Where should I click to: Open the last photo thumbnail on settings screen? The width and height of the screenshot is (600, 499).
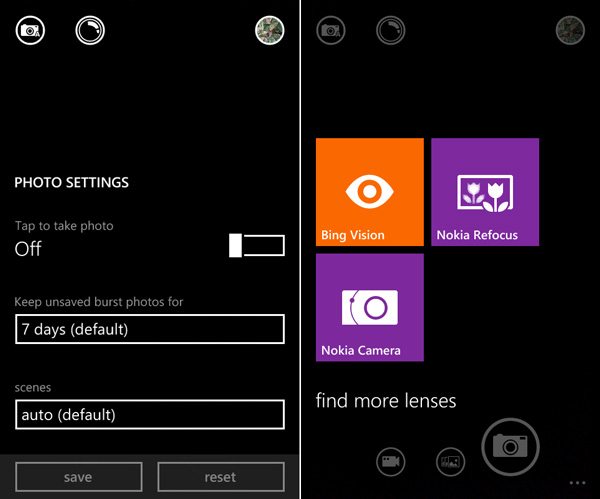click(270, 31)
